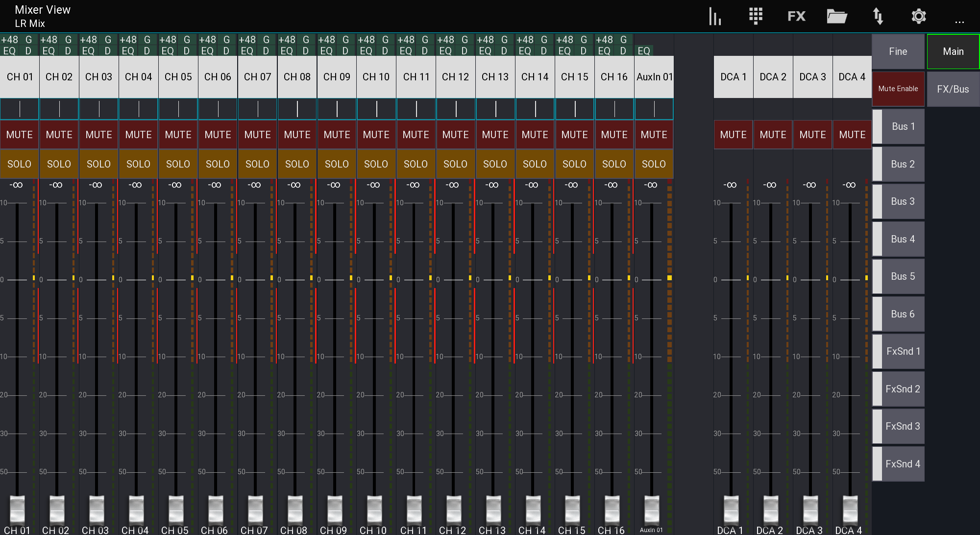Open the channel grid view
This screenshot has width=980, height=535.
click(x=755, y=16)
